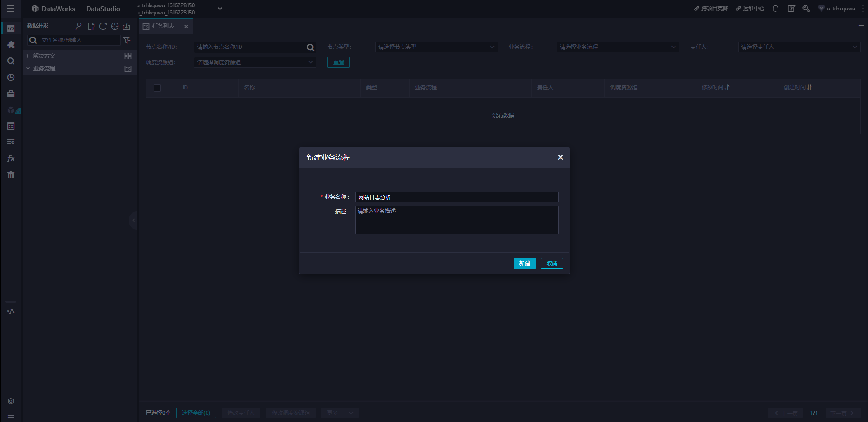This screenshot has height=422, width=868.
Task: Click the list icon at the sidebar bottom
Action: pyautogui.click(x=11, y=416)
